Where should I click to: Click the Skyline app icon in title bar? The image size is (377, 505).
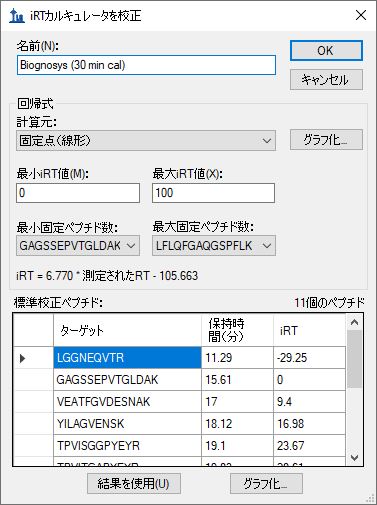click(x=17, y=15)
